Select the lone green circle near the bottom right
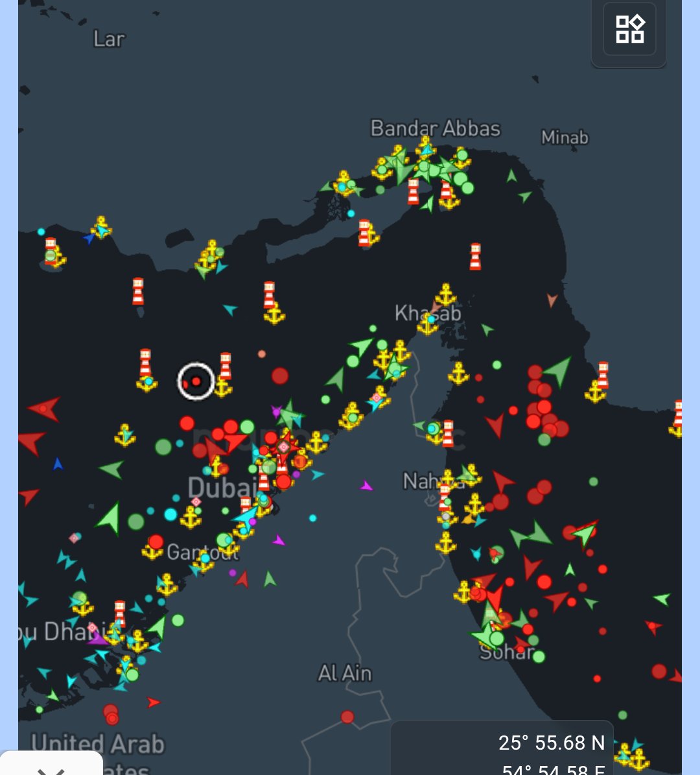 (622, 715)
